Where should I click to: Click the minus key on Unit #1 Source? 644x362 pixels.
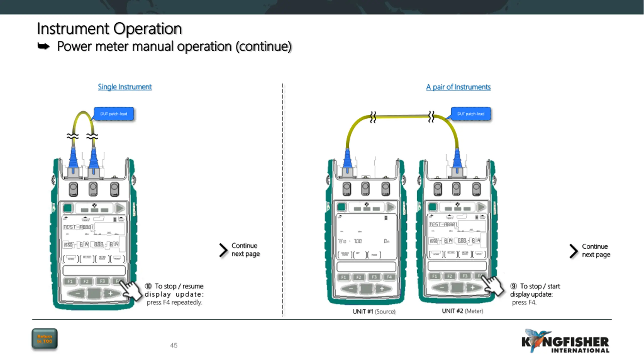(x=350, y=289)
